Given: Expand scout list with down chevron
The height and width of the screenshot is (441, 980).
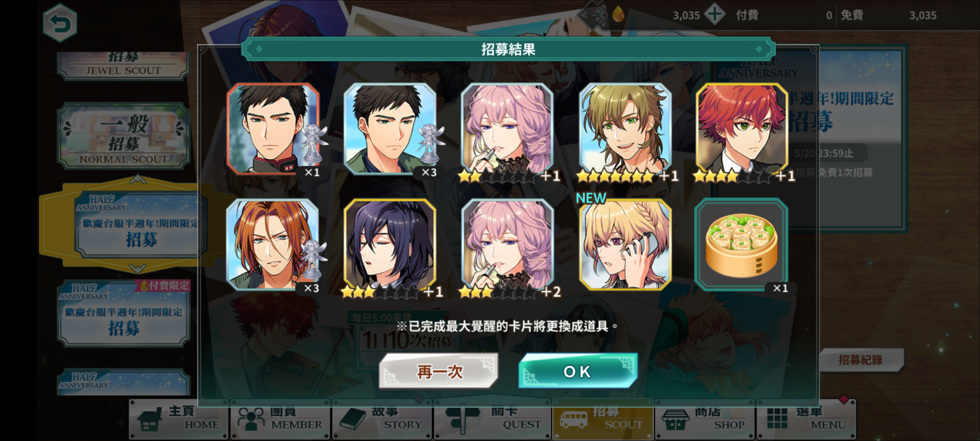Looking at the screenshot, I should (137, 268).
